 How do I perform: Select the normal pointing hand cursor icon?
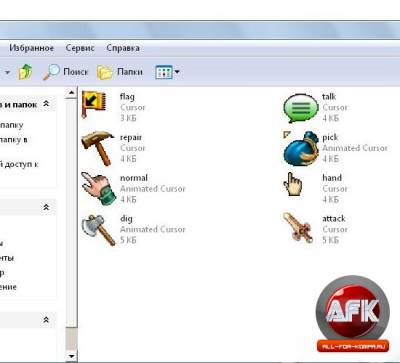99,189
